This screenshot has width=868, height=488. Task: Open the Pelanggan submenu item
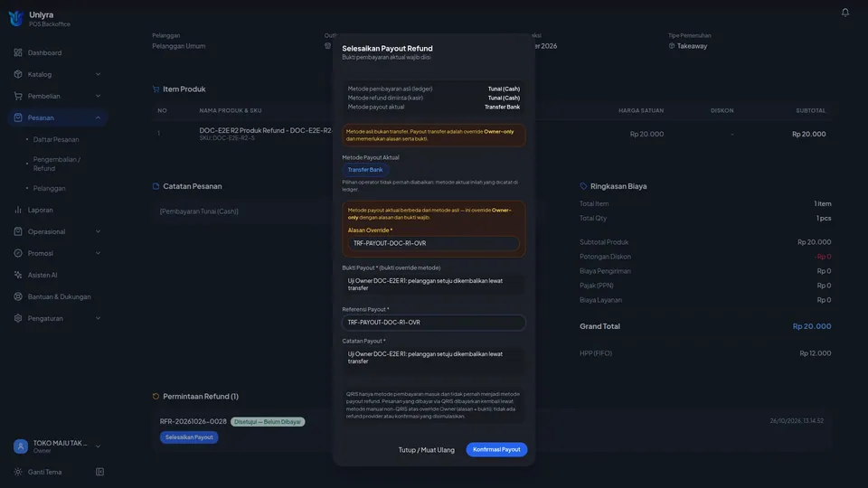point(49,188)
